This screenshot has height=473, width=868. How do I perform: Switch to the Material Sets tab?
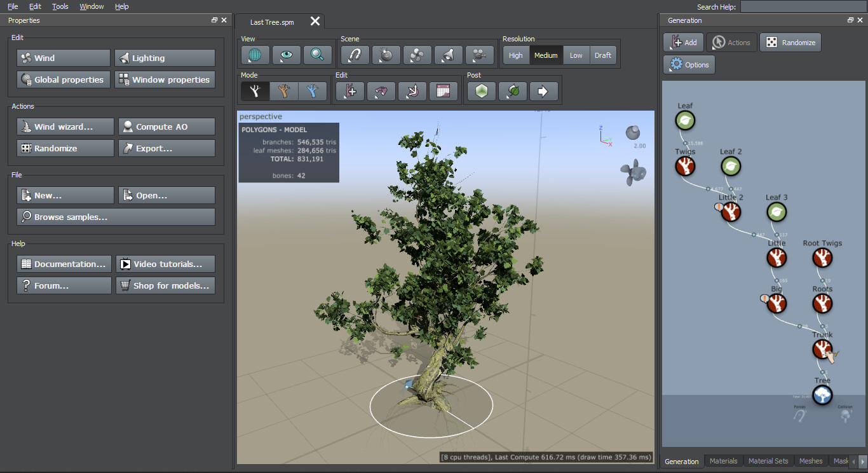[x=768, y=461]
